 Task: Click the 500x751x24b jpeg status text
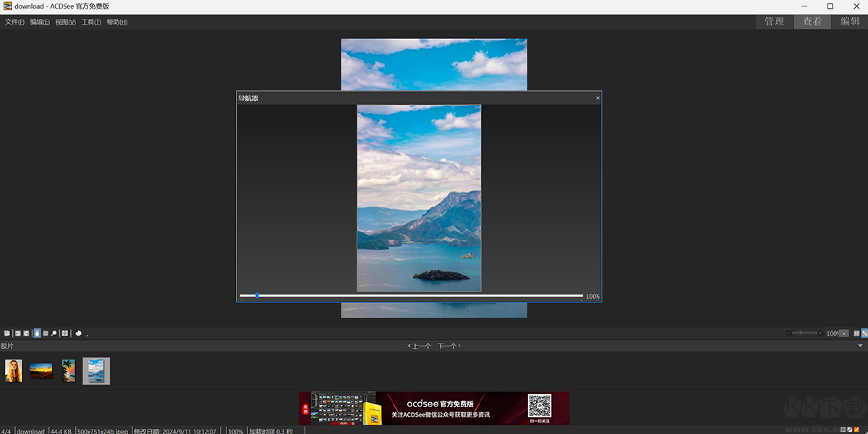click(x=102, y=431)
